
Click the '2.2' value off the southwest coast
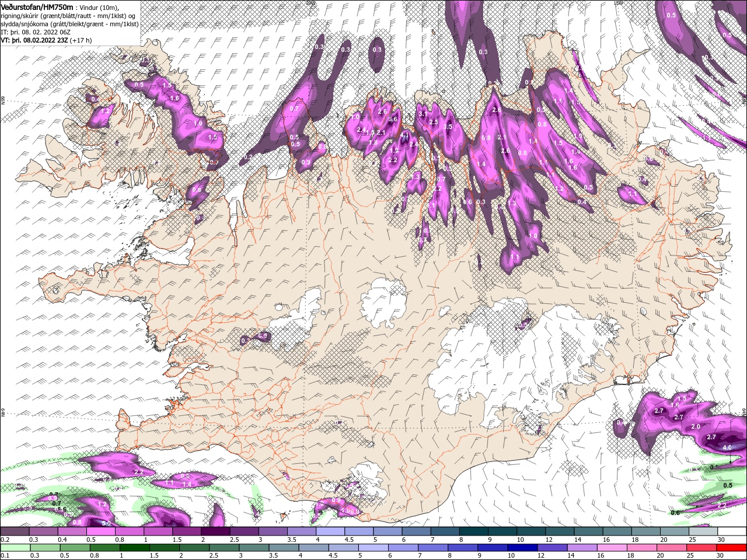139,471
